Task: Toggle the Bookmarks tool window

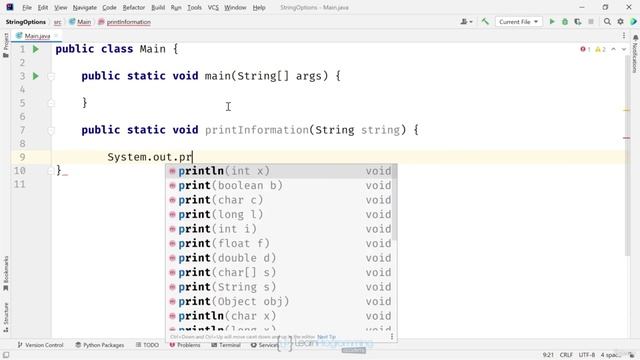Action: tap(6, 273)
